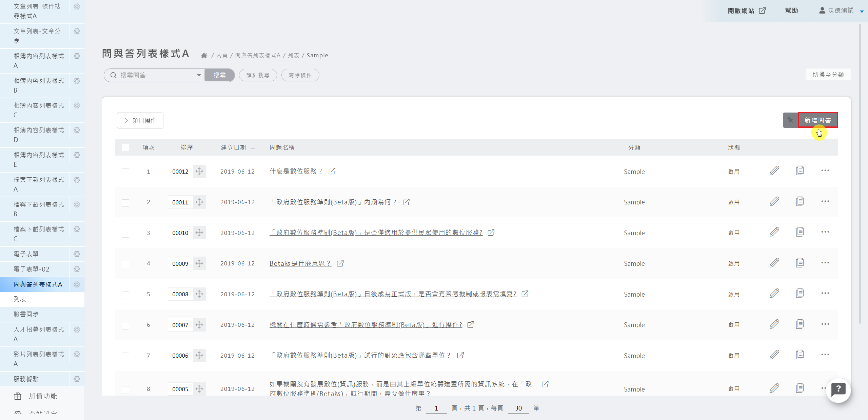Screen dimensions: 868x420
Task: Click the 新增問答 button
Action: click(817, 120)
